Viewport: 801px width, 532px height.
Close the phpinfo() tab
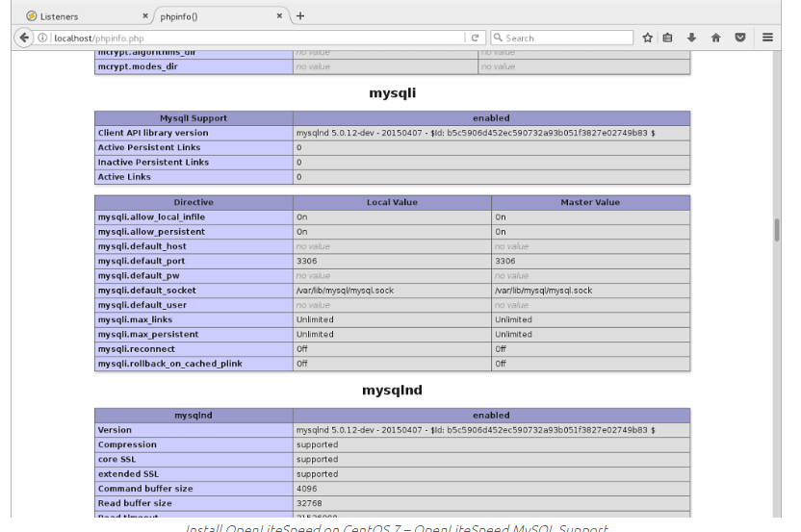[x=279, y=15]
